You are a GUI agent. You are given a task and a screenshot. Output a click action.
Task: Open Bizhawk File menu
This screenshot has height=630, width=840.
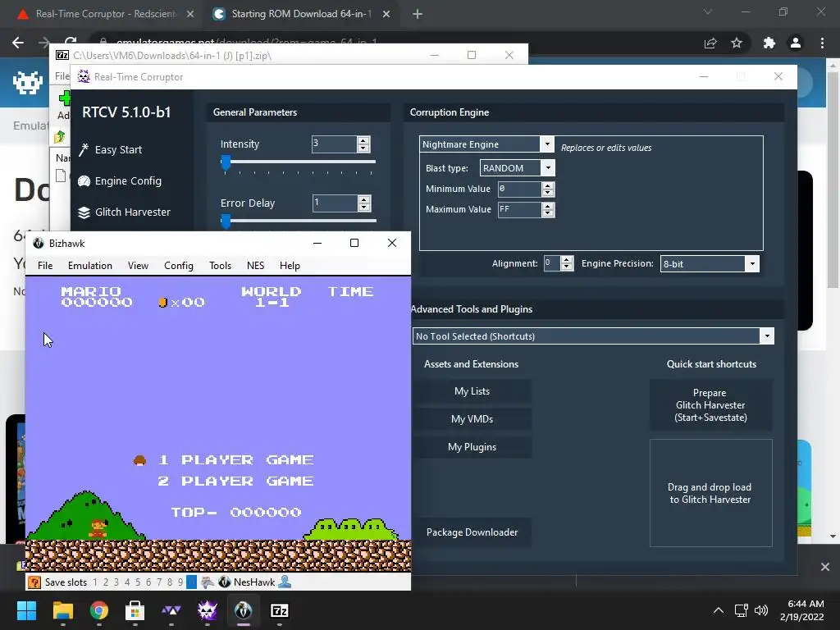click(x=45, y=266)
